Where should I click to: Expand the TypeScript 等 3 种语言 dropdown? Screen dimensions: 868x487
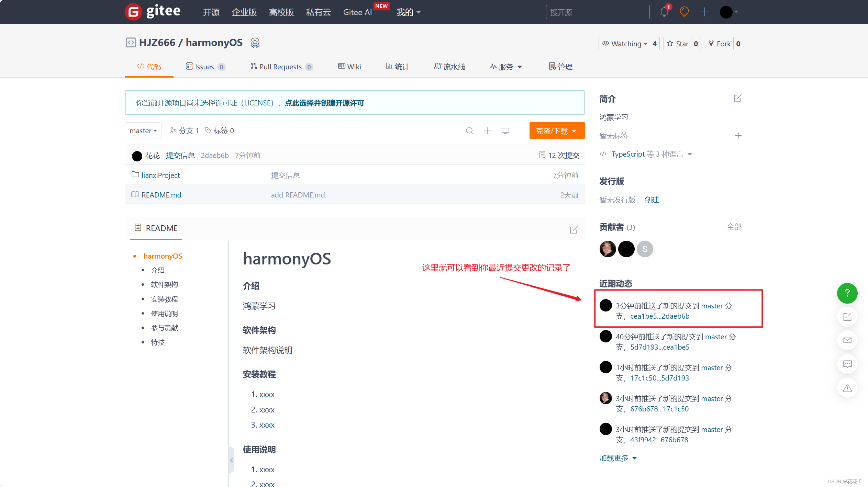(x=646, y=154)
